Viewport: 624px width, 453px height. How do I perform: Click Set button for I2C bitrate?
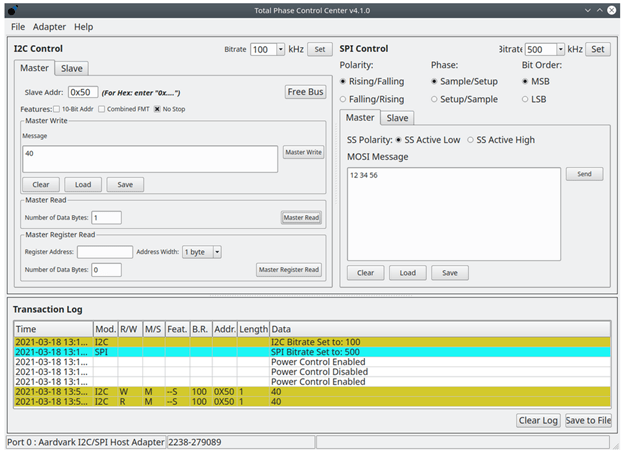(320, 49)
